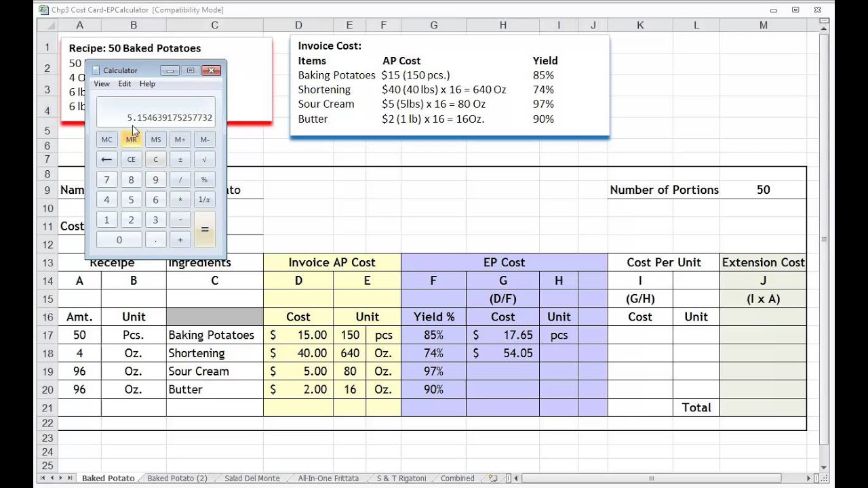Click the CE key in Calculator

pyautogui.click(x=131, y=160)
